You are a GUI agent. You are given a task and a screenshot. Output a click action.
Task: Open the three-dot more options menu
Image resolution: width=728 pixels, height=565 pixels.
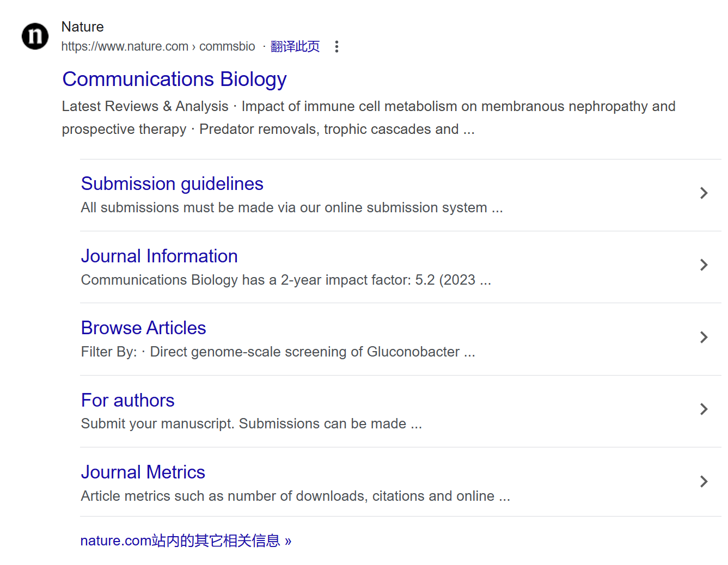tap(337, 47)
